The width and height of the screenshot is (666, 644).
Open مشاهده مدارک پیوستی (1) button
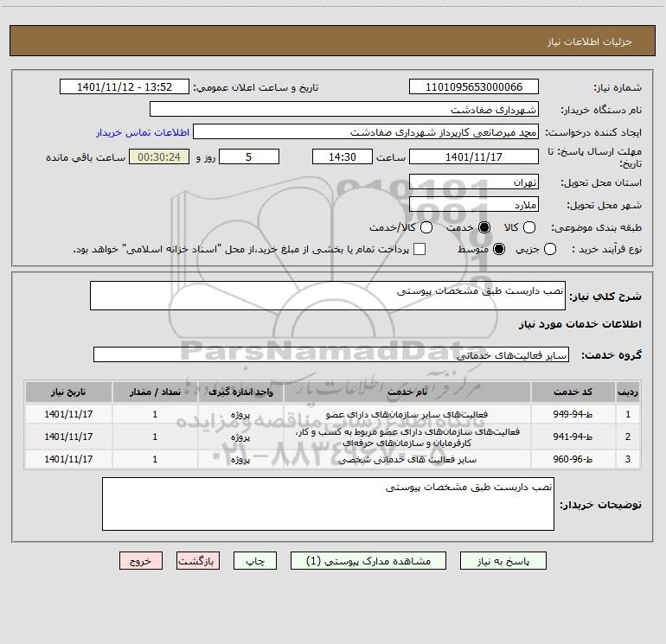368,561
